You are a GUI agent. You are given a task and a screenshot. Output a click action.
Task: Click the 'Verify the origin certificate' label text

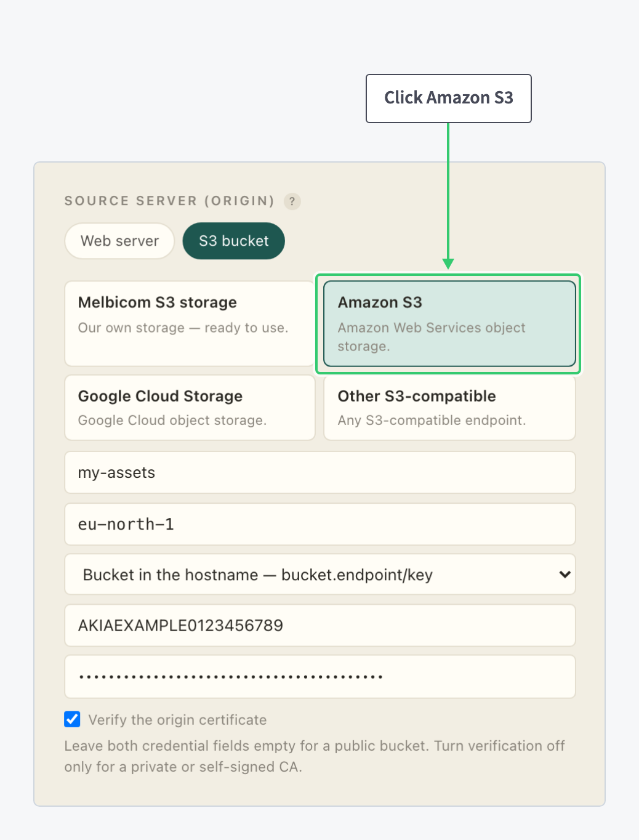click(177, 720)
